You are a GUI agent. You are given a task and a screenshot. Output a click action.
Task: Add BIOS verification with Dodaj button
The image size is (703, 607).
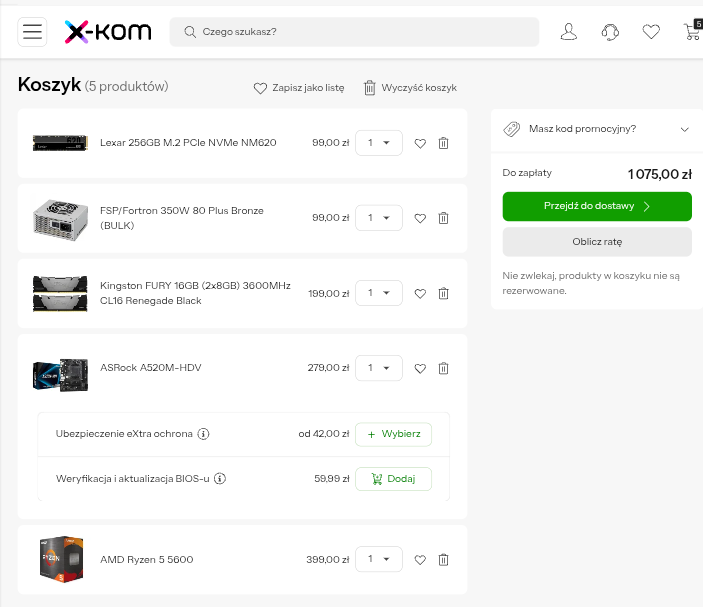coord(393,479)
